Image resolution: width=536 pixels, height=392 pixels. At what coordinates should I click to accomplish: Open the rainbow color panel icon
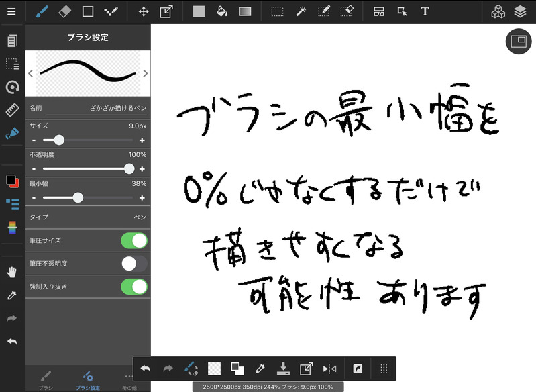tap(12, 227)
